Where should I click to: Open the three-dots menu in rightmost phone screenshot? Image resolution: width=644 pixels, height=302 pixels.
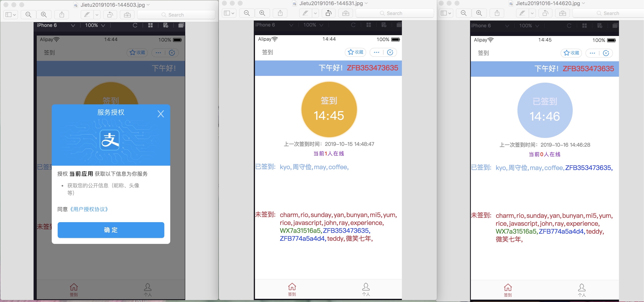point(592,53)
